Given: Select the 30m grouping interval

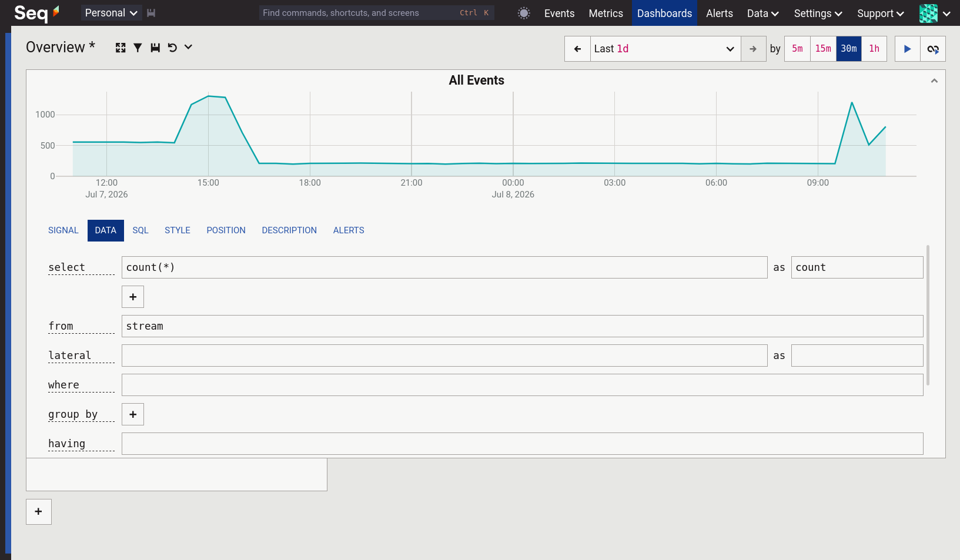Looking at the screenshot, I should (x=849, y=49).
